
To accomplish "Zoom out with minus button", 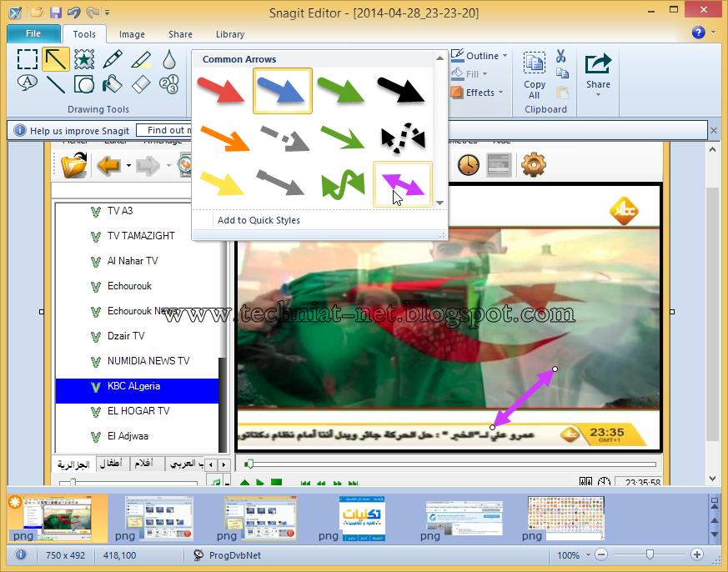I will point(601,554).
